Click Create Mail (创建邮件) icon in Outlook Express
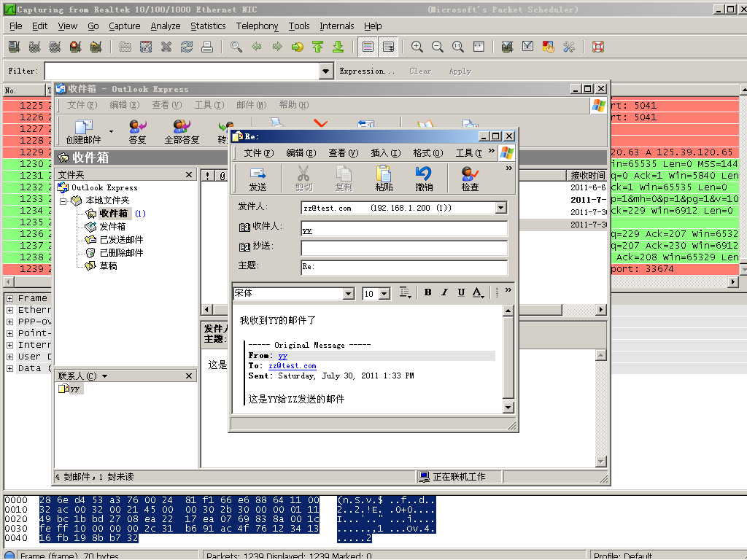Viewport: 747px width, 560px height. [x=83, y=131]
